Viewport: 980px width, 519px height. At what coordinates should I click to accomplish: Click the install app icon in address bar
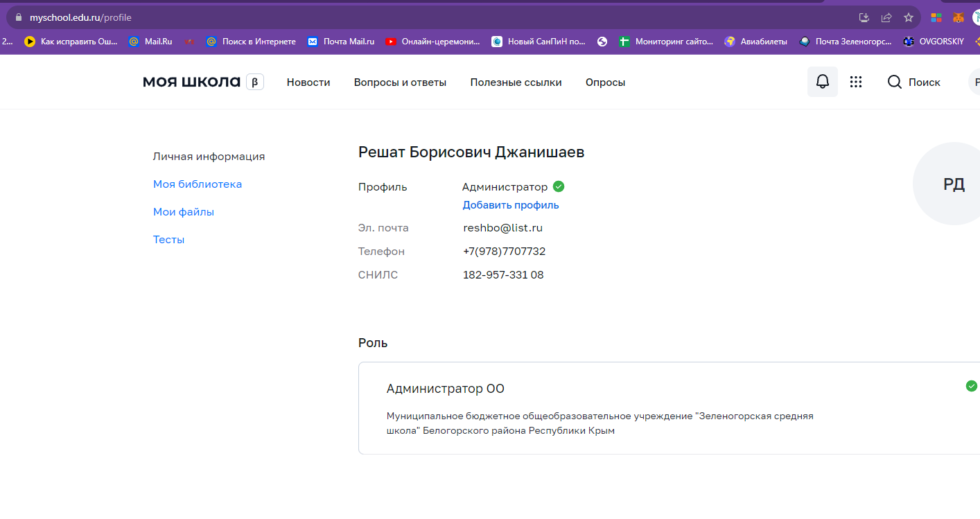864,17
